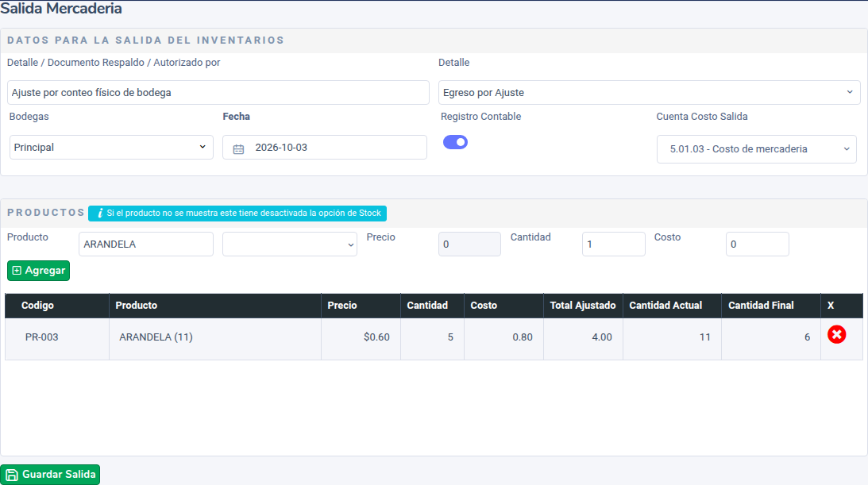868x485 pixels.
Task: Click the calendar icon in Fecha field
Action: click(238, 148)
